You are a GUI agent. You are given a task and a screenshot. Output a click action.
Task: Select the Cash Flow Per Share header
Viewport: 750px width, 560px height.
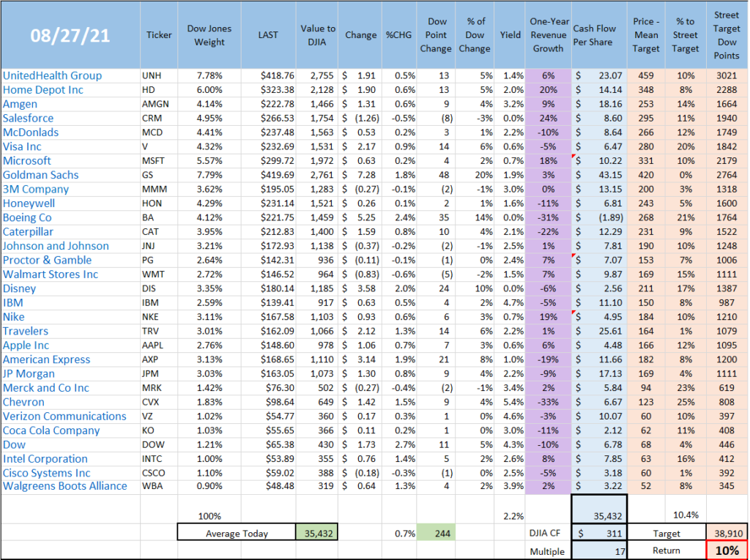tap(599, 35)
